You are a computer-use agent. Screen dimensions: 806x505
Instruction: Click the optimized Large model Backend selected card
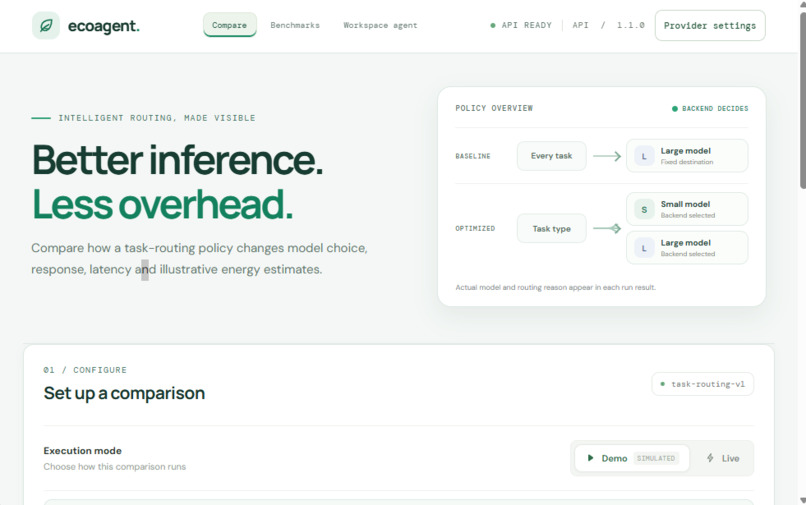click(x=687, y=247)
